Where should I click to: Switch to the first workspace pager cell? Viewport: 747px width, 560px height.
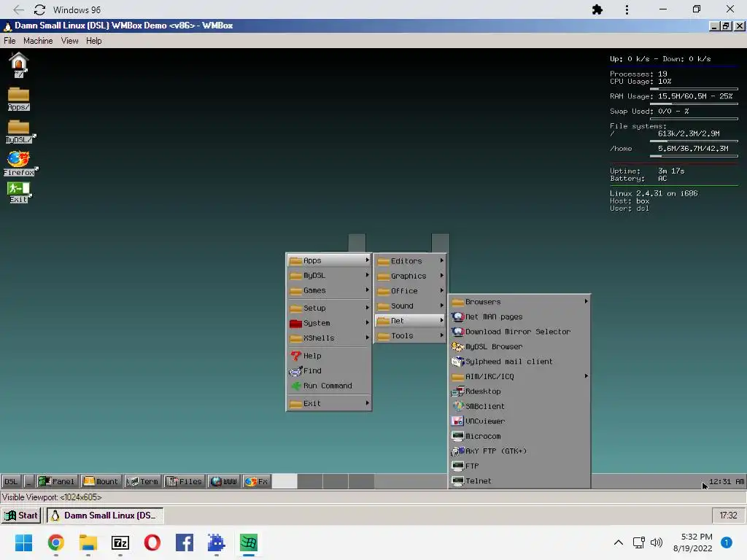pos(285,481)
